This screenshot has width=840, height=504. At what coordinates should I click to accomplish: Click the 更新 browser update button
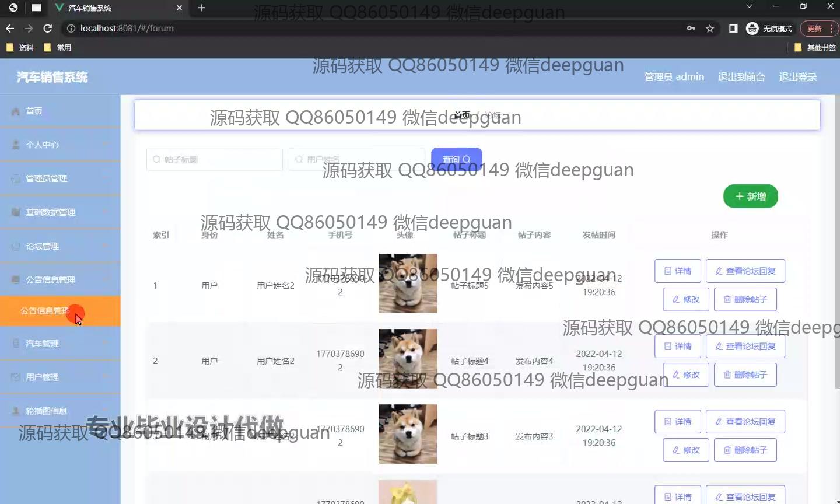tap(819, 29)
